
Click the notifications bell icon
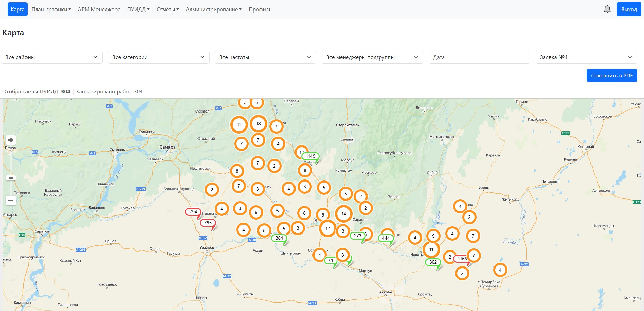click(x=607, y=9)
